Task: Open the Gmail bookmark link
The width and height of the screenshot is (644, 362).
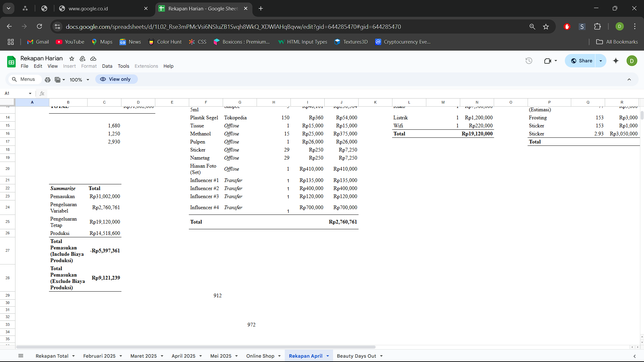Action: [38, 42]
